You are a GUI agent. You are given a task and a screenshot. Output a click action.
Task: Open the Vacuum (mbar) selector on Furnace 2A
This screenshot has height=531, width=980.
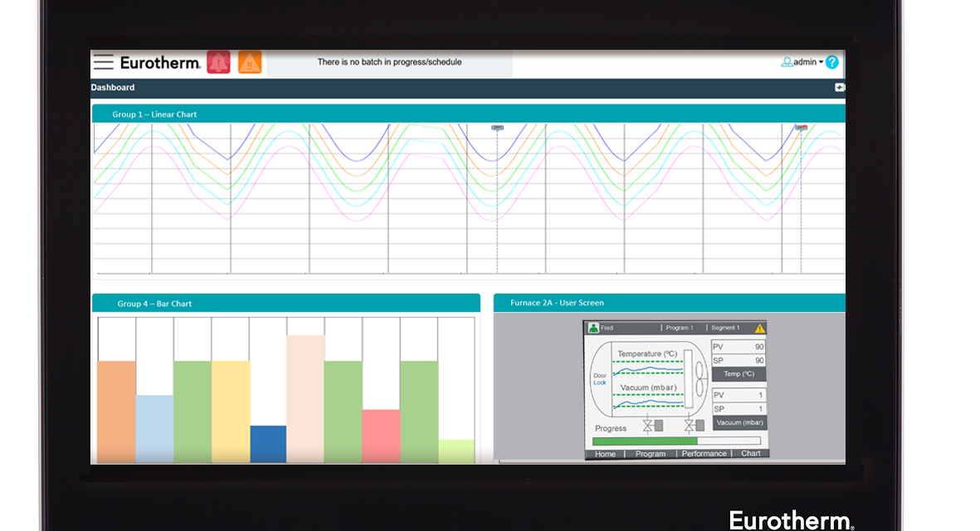click(x=739, y=422)
